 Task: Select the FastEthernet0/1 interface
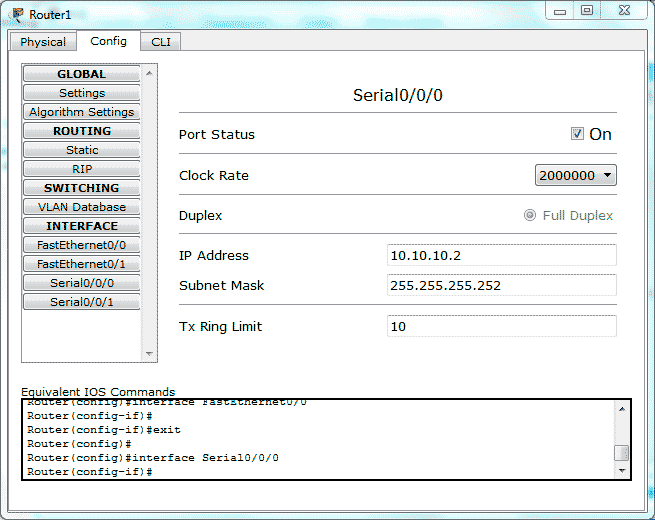tap(82, 264)
